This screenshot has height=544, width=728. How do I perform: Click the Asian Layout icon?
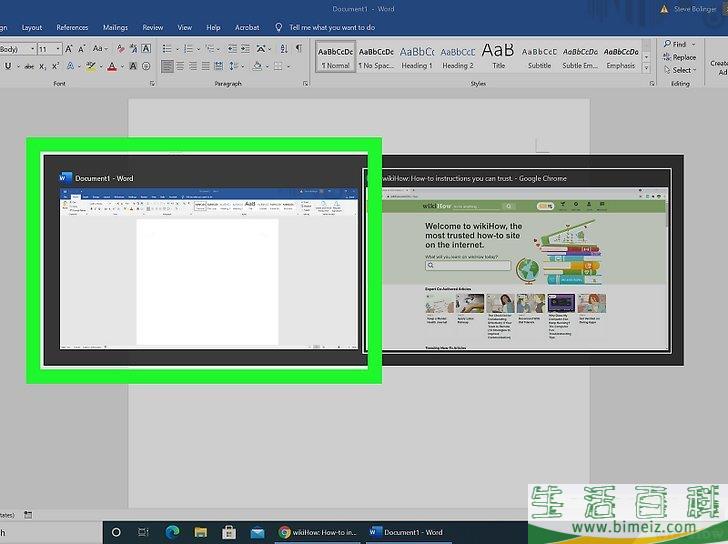261,49
